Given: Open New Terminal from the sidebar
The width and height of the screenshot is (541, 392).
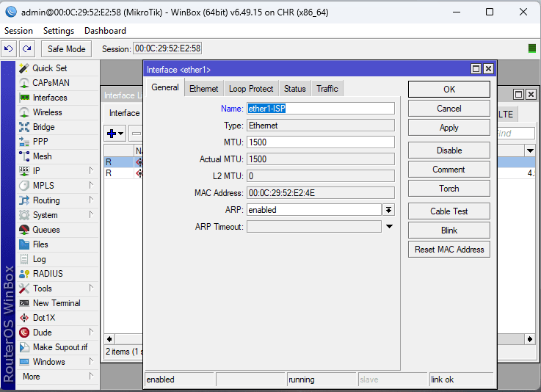Looking at the screenshot, I should pyautogui.click(x=56, y=303).
